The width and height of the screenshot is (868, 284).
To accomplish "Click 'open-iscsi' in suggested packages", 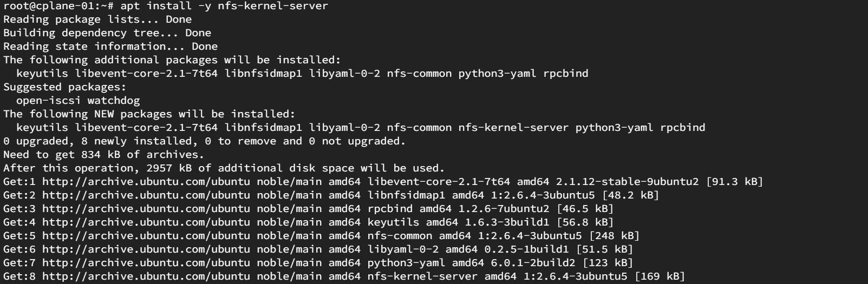I will (x=49, y=101).
